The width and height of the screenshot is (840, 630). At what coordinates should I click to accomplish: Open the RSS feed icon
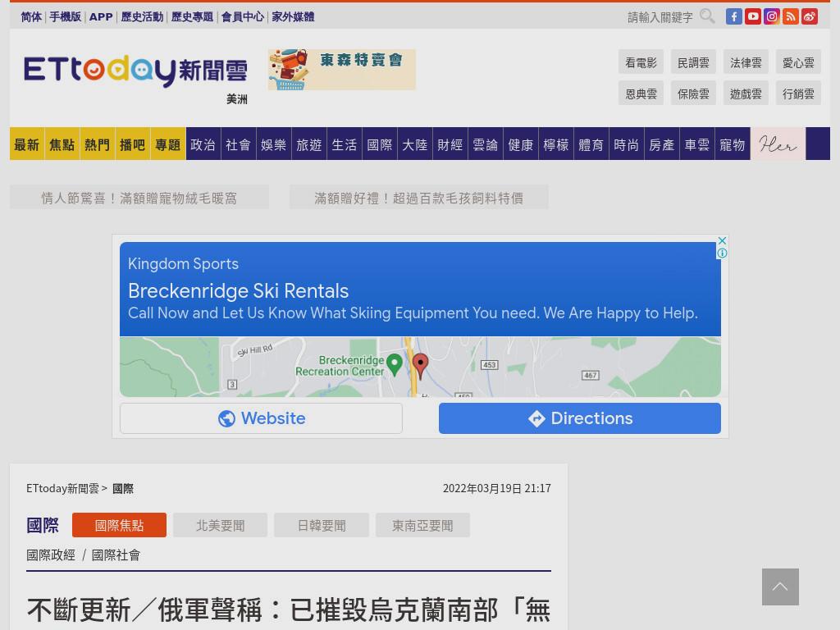point(790,16)
